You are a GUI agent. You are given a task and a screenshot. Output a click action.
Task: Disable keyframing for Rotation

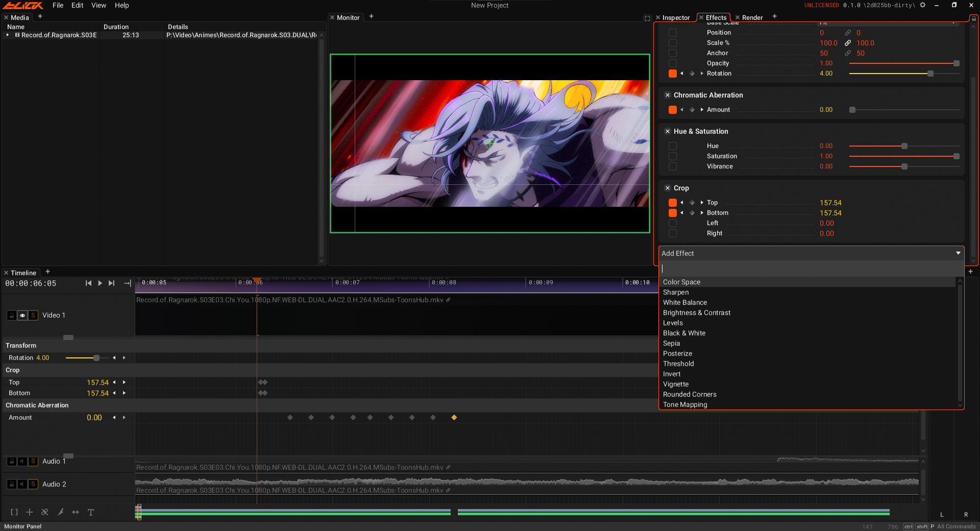click(x=673, y=74)
